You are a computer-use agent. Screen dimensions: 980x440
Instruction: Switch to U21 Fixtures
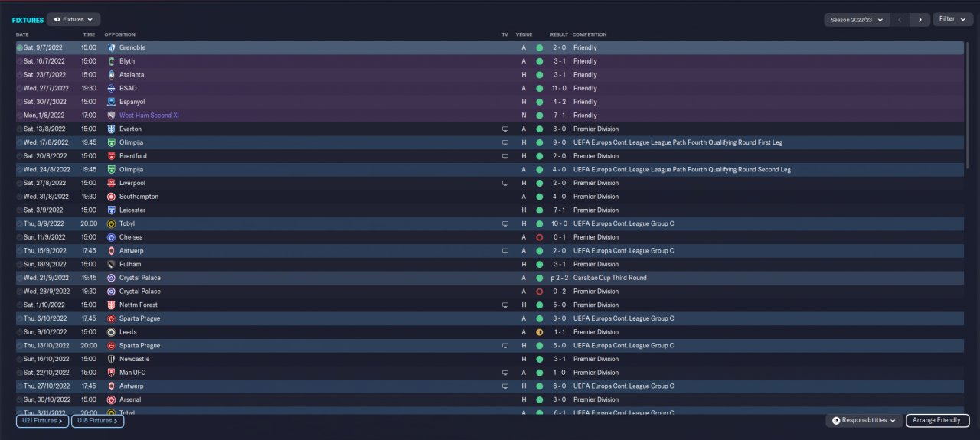click(x=42, y=420)
